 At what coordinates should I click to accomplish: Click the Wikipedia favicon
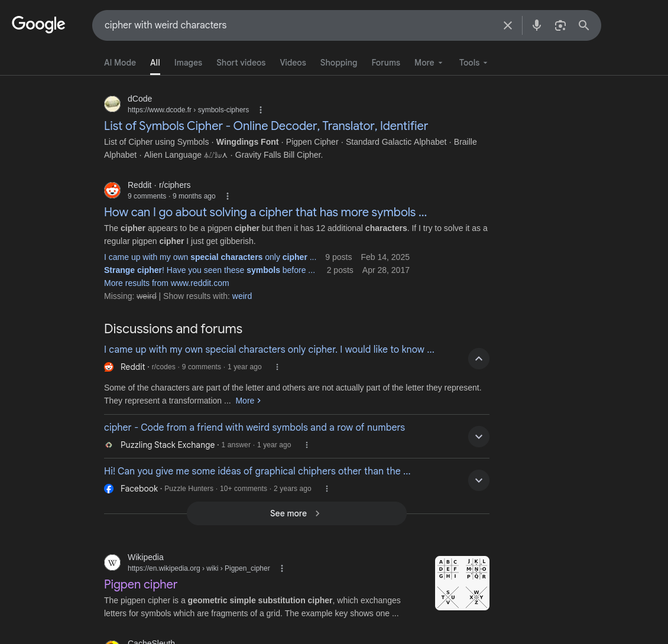tap(112, 562)
